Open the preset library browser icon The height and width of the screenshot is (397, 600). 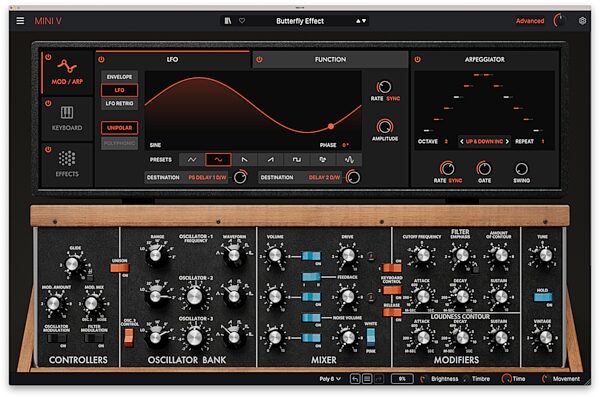pyautogui.click(x=228, y=21)
